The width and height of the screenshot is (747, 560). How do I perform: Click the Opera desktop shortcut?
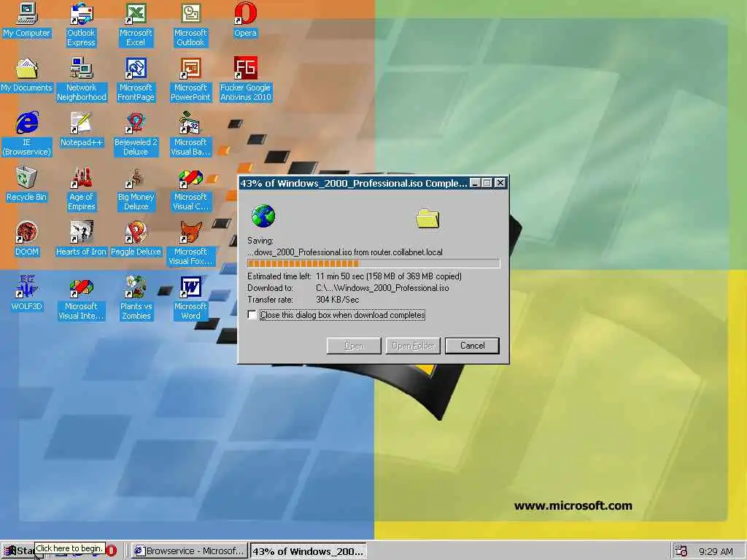245,20
